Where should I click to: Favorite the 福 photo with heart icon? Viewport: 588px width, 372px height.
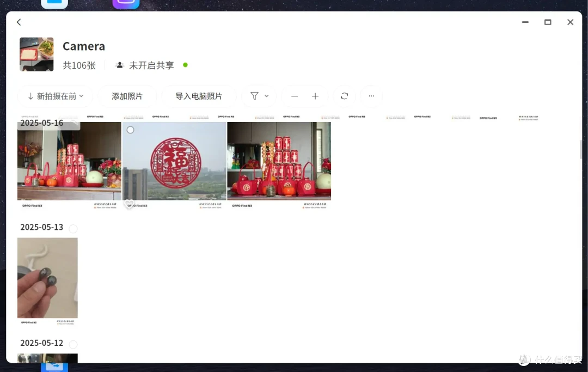pos(129,204)
